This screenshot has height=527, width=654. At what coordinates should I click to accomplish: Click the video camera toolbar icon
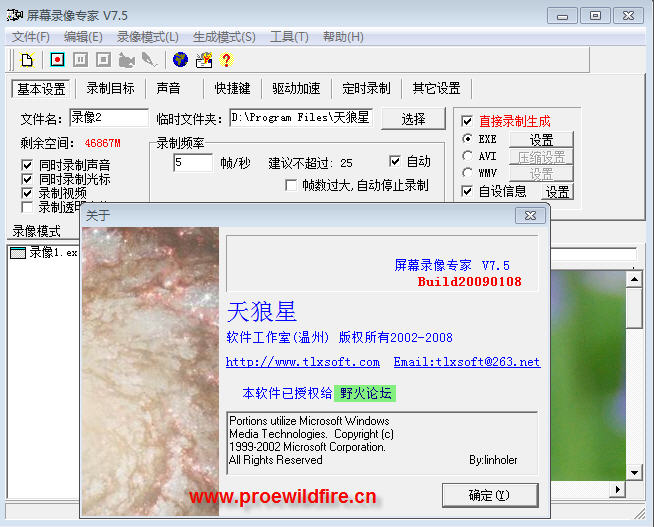(127, 60)
